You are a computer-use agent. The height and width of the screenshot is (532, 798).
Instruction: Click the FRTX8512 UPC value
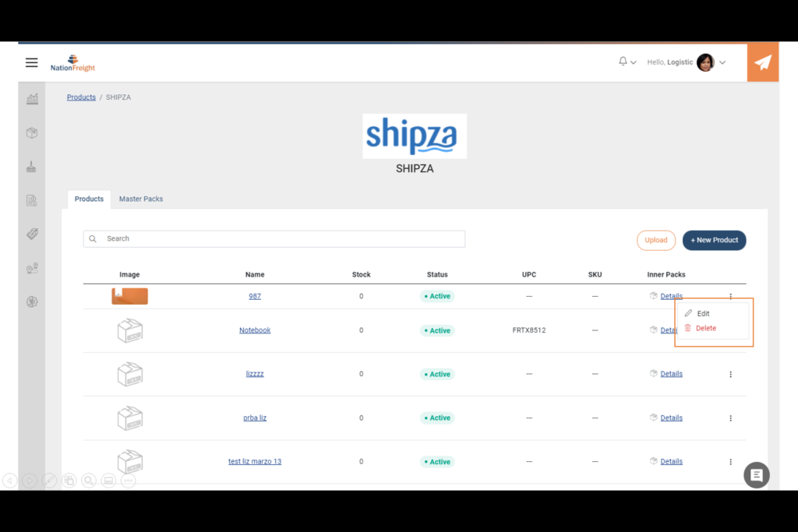point(529,330)
